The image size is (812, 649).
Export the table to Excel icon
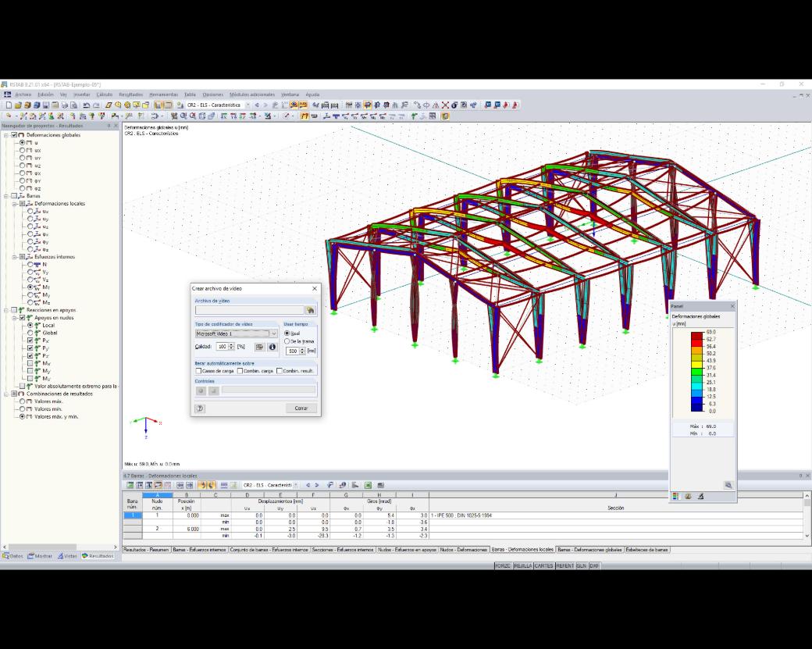(369, 485)
